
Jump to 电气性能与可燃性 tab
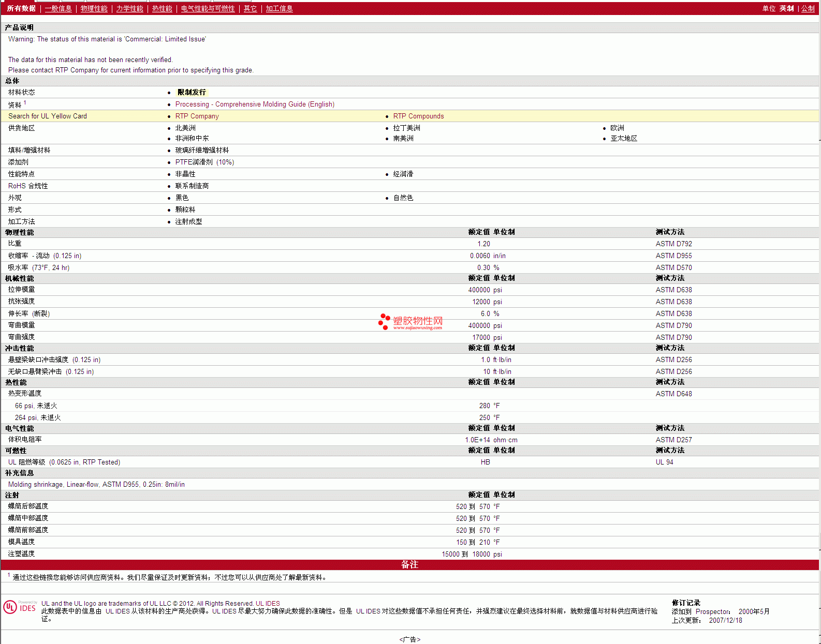(x=208, y=9)
